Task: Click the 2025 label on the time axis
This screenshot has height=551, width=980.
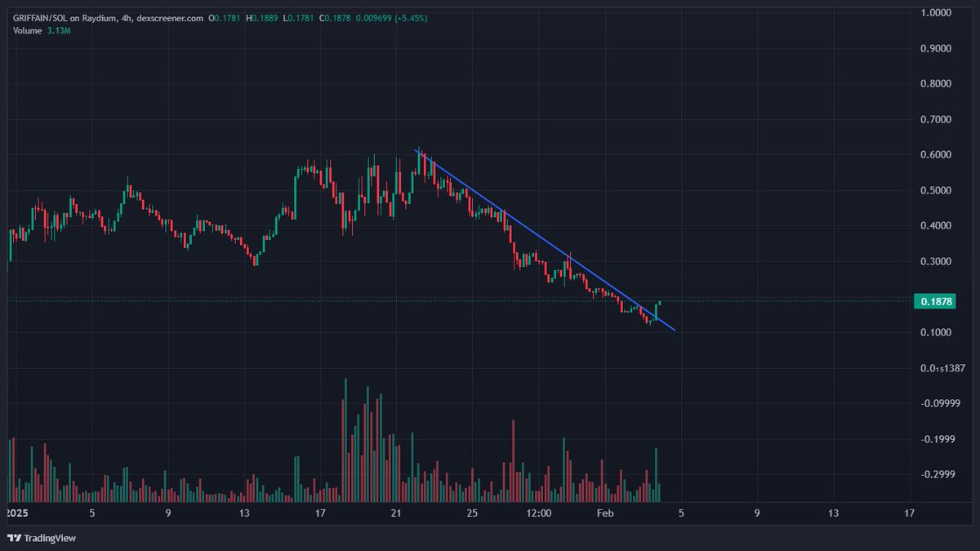Action: 18,513
